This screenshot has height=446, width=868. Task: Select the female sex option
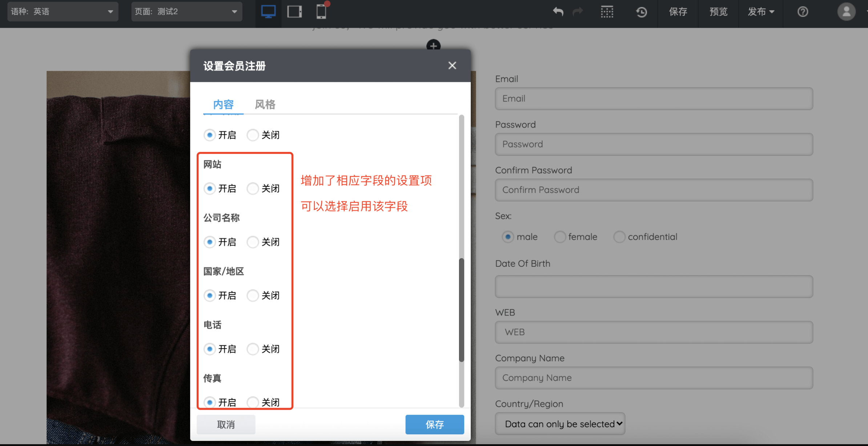[560, 237]
